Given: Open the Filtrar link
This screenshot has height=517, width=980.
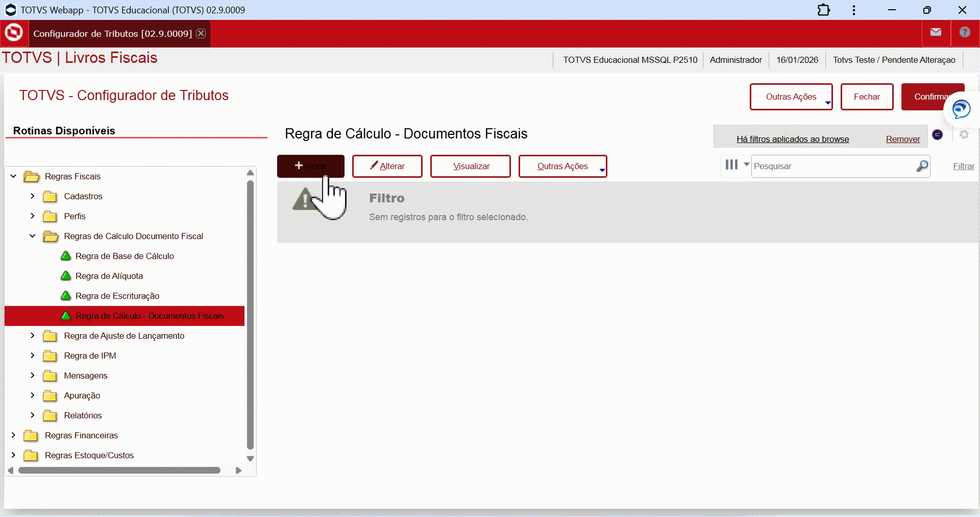Looking at the screenshot, I should click(964, 166).
